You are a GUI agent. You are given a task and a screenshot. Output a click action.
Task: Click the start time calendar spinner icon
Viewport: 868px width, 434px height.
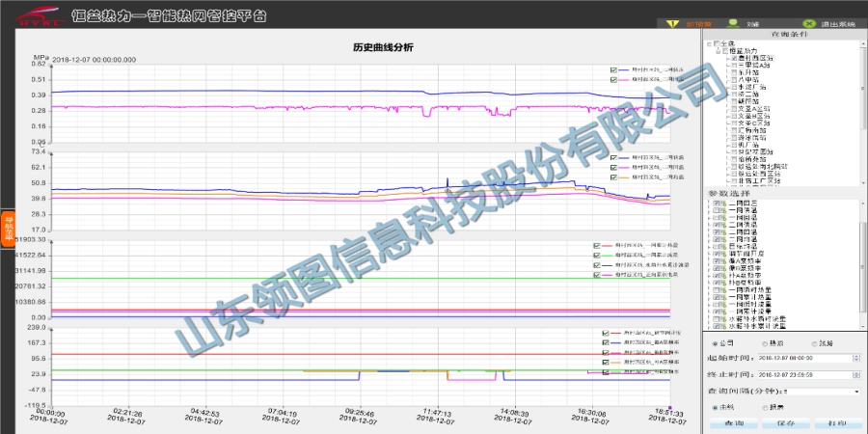click(x=855, y=358)
